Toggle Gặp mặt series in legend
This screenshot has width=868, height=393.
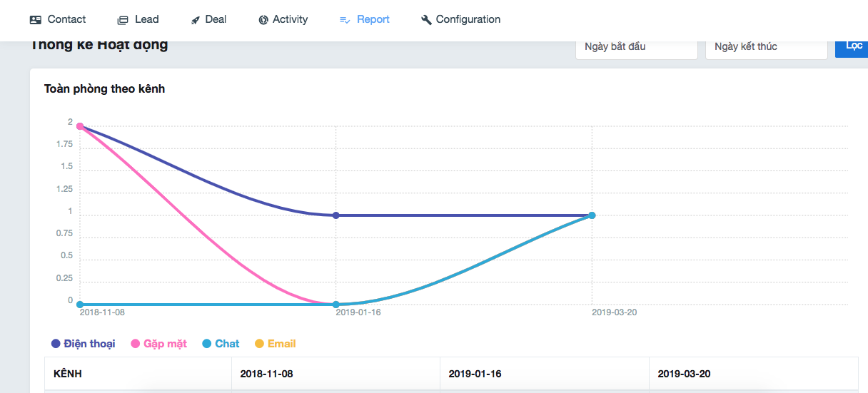(x=158, y=344)
